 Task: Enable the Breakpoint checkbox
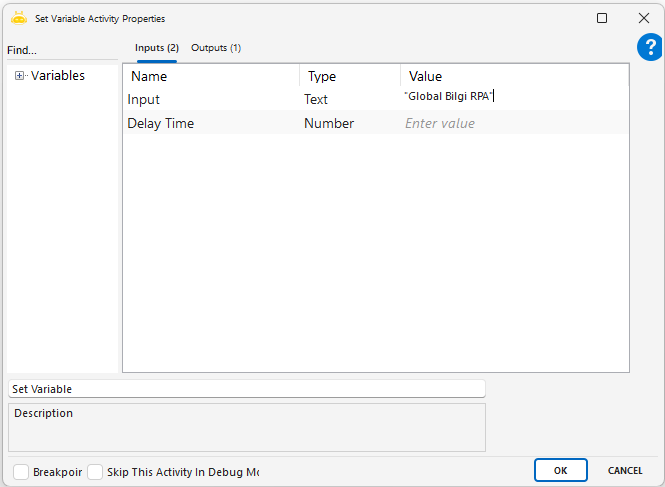21,471
